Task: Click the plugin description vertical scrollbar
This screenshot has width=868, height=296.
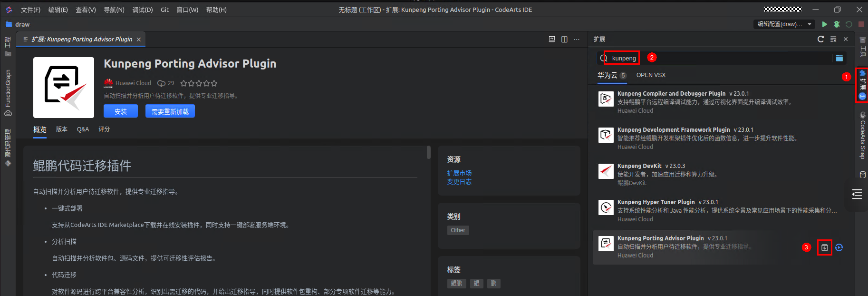Action: pyautogui.click(x=428, y=152)
